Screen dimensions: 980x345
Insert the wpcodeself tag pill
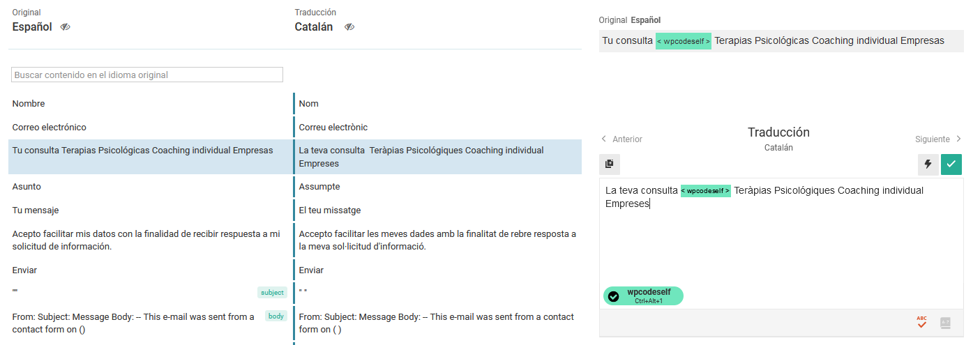(x=643, y=296)
